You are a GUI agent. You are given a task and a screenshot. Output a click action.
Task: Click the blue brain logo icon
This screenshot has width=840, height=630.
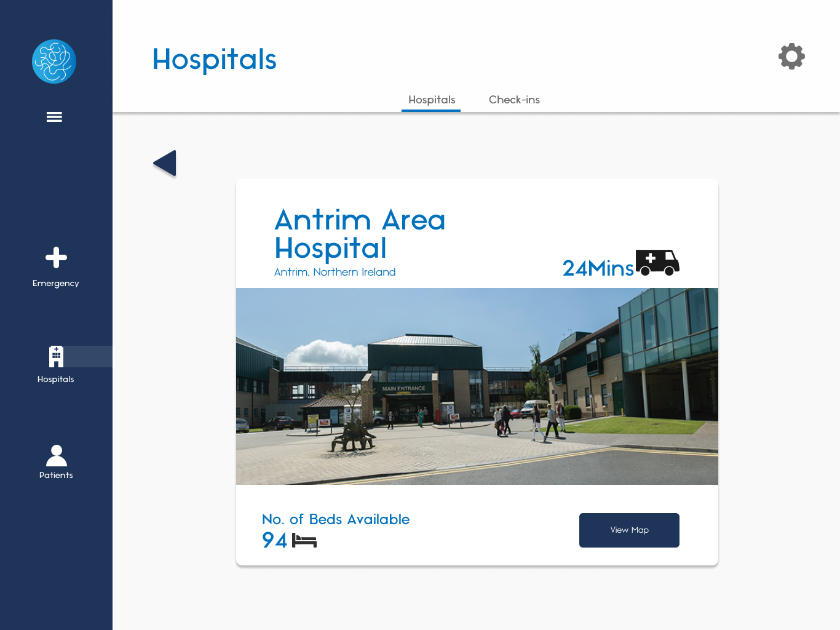tap(54, 62)
